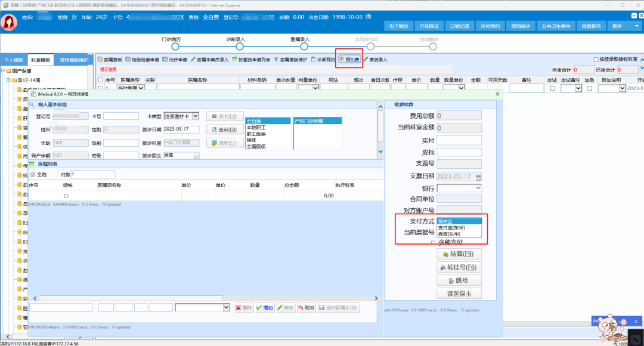Go to the 医嘱录入 step
The height and width of the screenshot is (346, 644).
[304, 47]
